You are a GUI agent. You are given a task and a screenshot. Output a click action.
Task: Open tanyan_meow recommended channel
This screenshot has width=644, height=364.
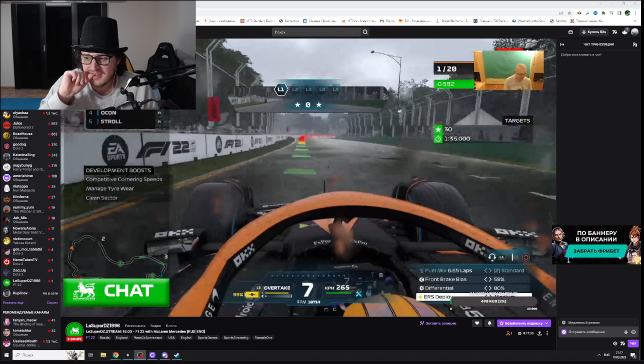pyautogui.click(x=31, y=322)
